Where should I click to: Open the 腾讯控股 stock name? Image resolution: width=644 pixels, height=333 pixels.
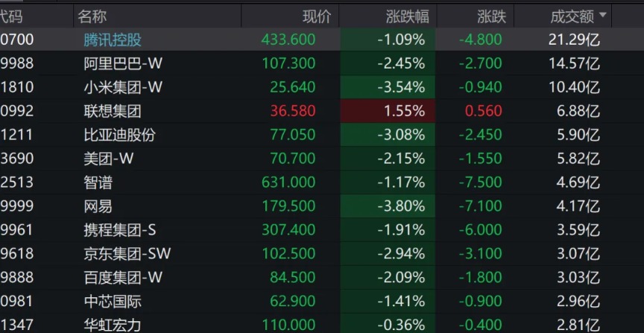click(113, 39)
